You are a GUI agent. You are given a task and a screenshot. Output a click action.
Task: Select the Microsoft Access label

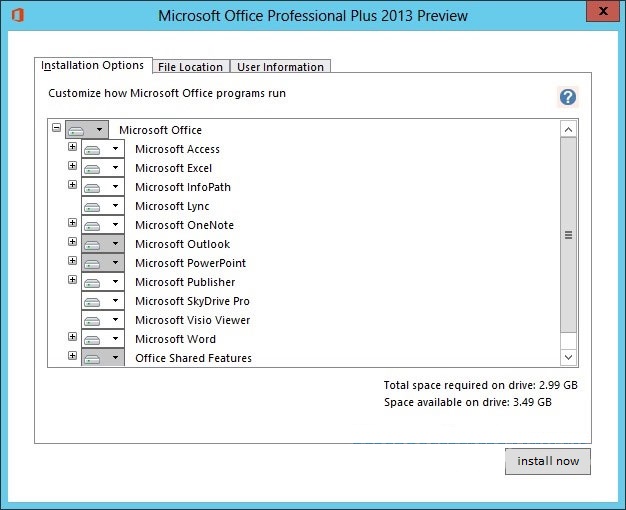178,149
